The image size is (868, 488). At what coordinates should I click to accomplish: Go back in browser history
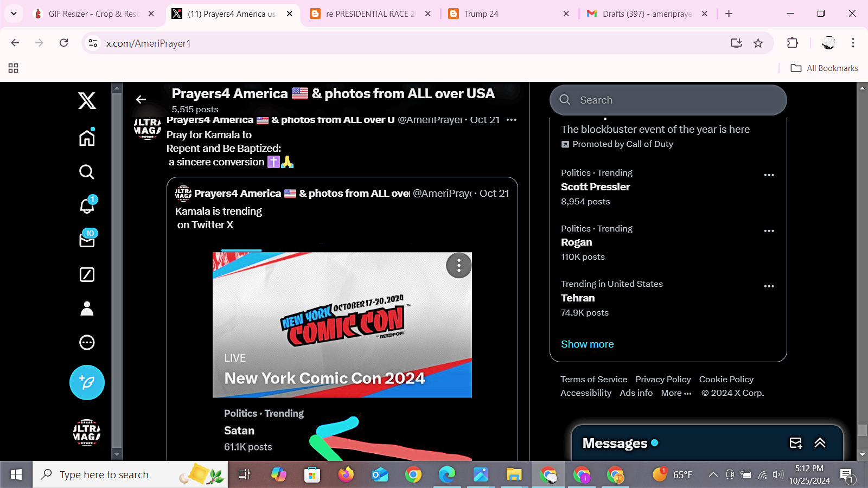[x=15, y=43]
